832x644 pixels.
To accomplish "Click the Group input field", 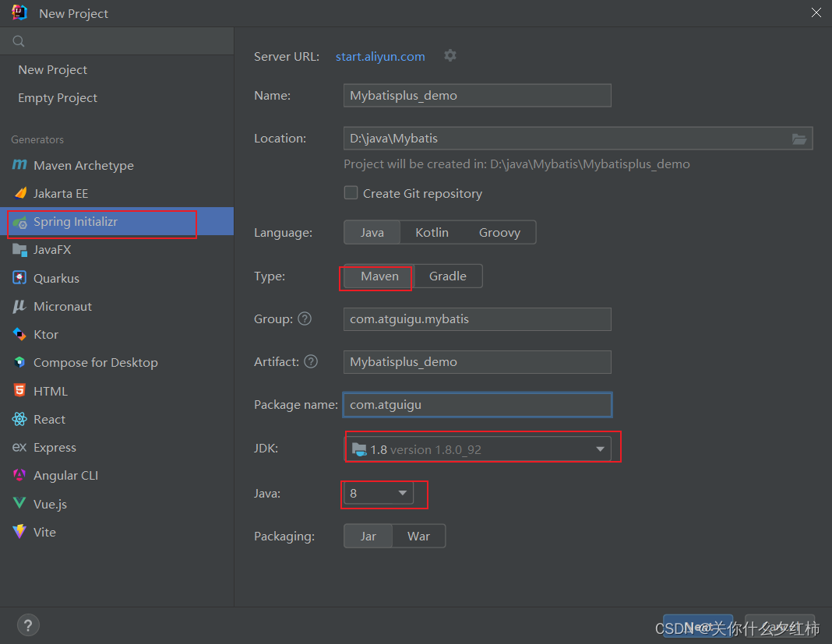I will [477, 319].
